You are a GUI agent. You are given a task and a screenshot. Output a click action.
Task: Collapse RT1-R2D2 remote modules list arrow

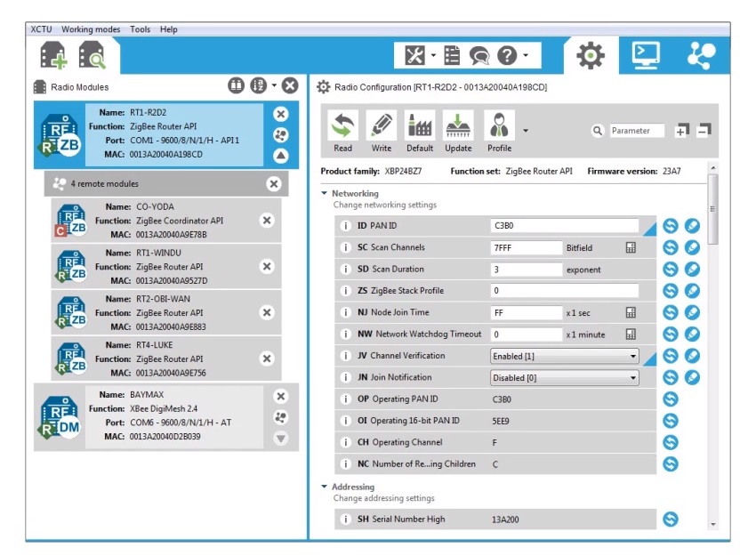(x=280, y=156)
